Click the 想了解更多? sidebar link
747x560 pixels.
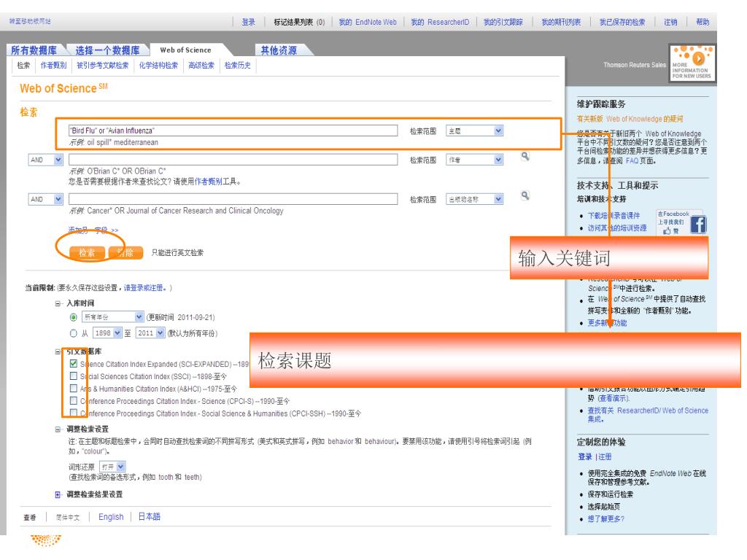click(605, 519)
